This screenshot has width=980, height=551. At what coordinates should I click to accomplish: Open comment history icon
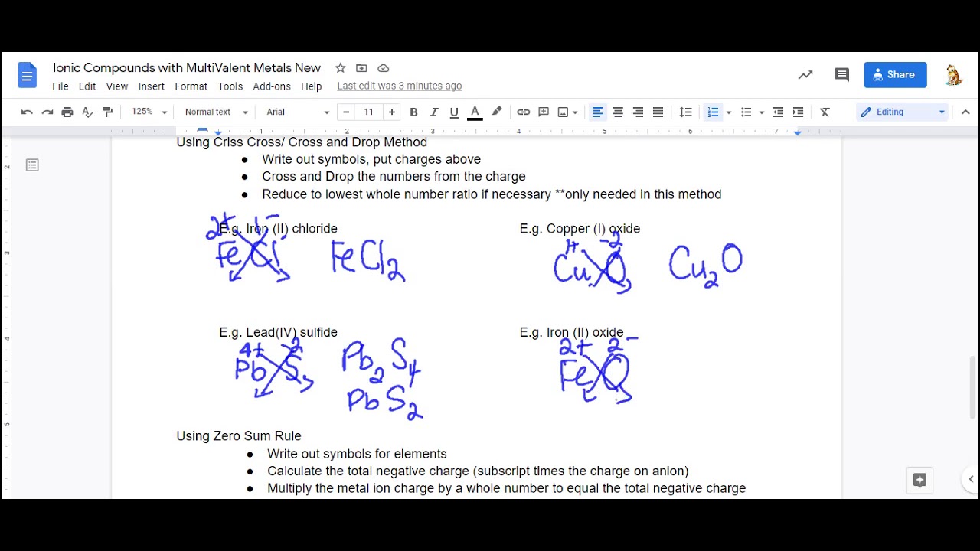(841, 75)
